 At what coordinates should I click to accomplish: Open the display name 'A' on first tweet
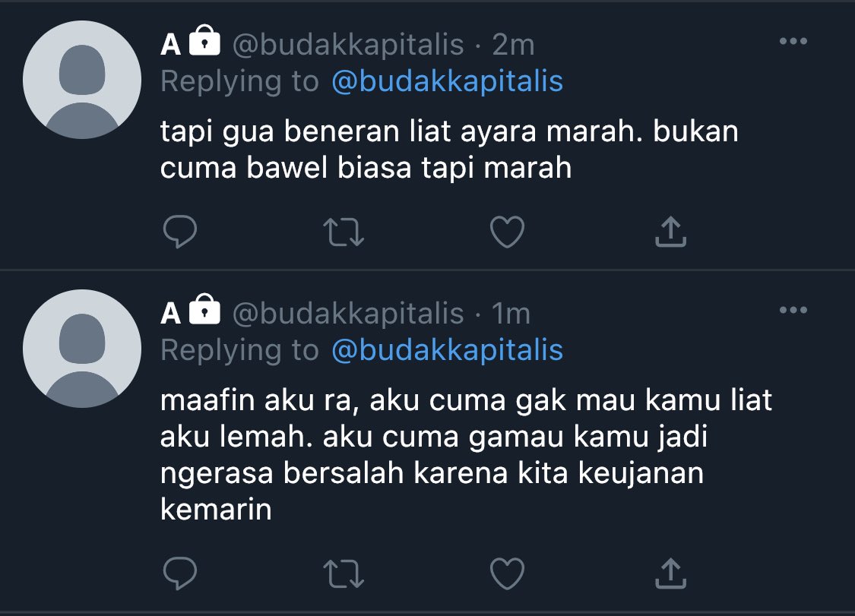[x=171, y=44]
